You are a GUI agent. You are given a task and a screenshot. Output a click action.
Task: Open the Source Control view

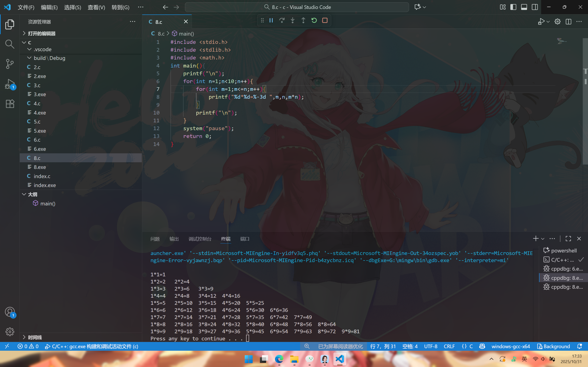[x=10, y=64]
